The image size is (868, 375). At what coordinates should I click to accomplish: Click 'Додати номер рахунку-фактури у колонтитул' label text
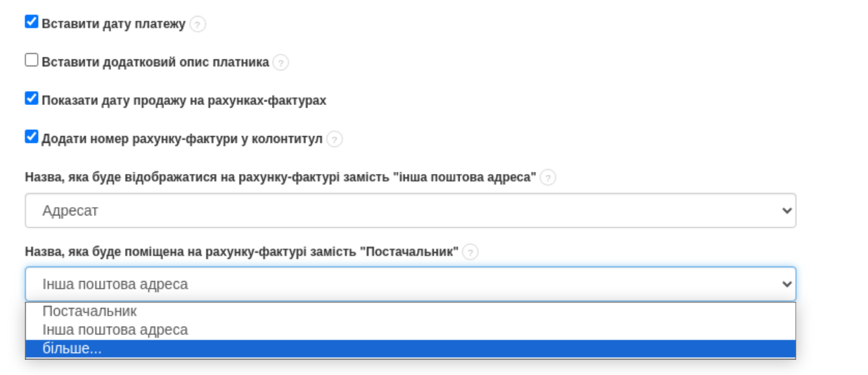(182, 139)
